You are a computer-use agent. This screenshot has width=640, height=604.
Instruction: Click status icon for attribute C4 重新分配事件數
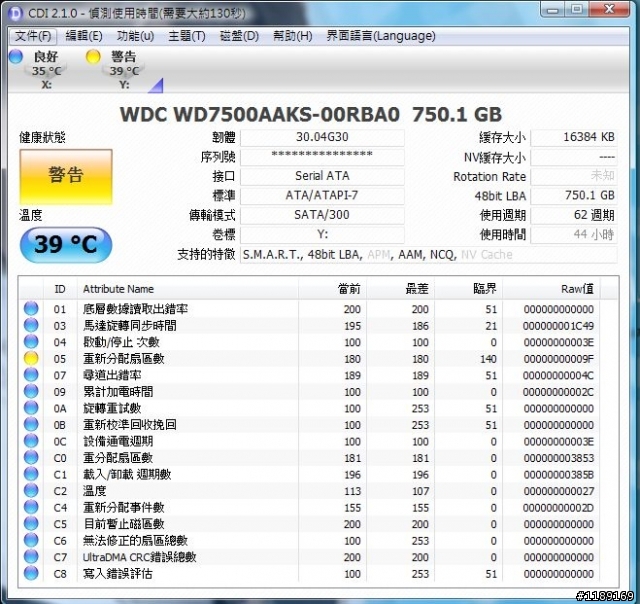31,507
